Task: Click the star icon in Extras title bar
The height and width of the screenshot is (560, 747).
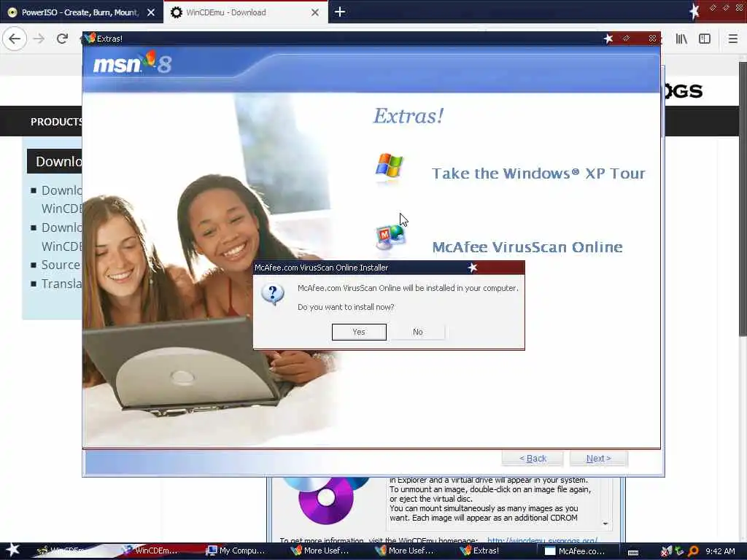Action: (x=608, y=39)
